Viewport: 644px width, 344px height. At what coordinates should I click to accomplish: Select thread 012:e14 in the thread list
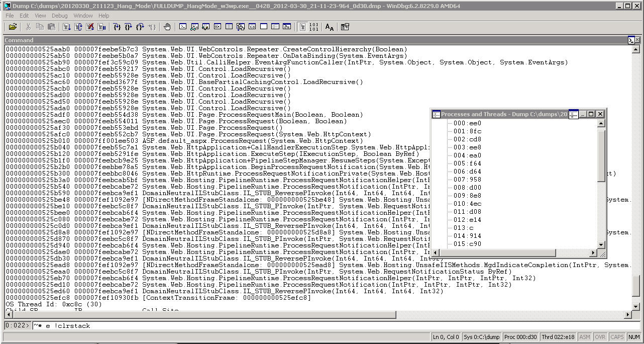pos(467,220)
